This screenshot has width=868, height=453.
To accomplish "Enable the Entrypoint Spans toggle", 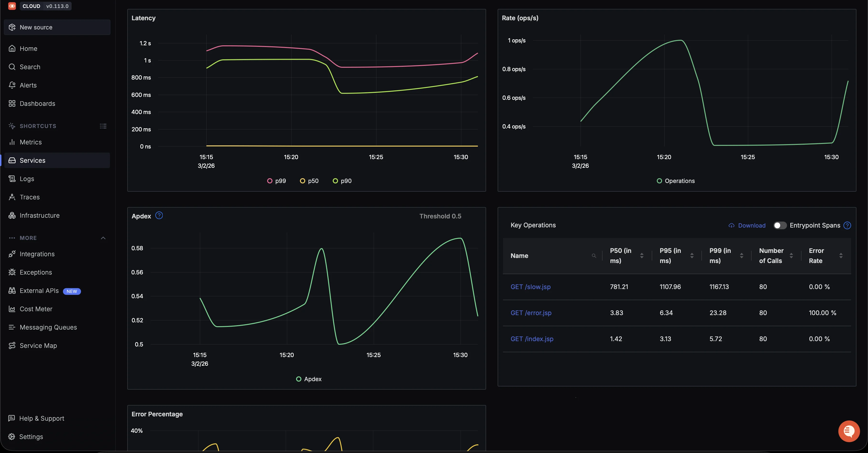I will [x=779, y=225].
